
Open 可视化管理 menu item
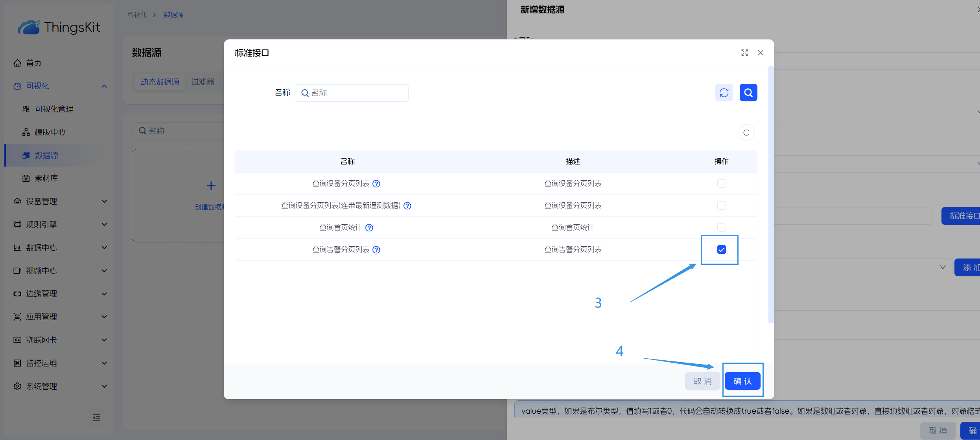(54, 109)
